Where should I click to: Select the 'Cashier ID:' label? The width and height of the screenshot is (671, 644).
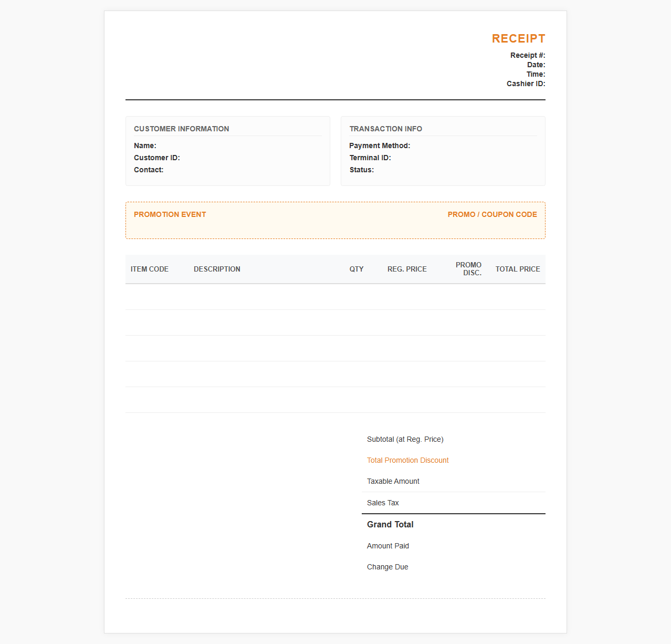coord(526,84)
